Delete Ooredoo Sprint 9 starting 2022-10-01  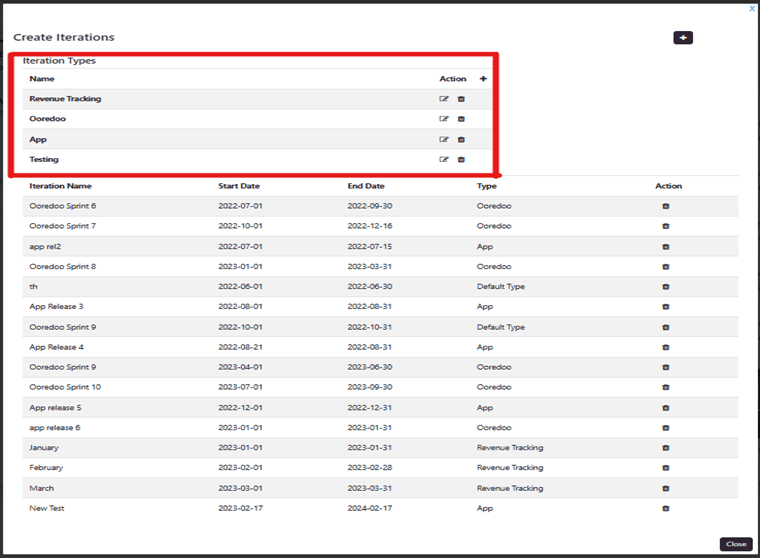point(665,327)
